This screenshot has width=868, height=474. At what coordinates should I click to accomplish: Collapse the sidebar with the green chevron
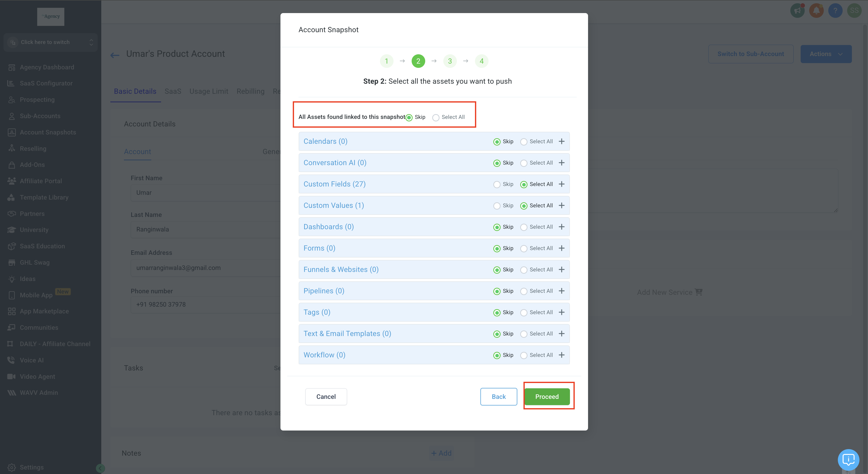[x=100, y=468]
